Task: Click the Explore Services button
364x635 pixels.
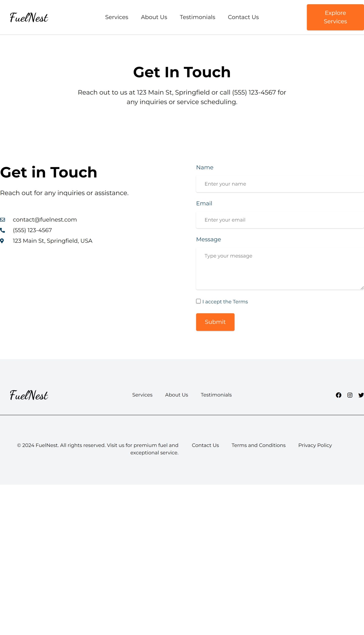Action: pyautogui.click(x=335, y=17)
